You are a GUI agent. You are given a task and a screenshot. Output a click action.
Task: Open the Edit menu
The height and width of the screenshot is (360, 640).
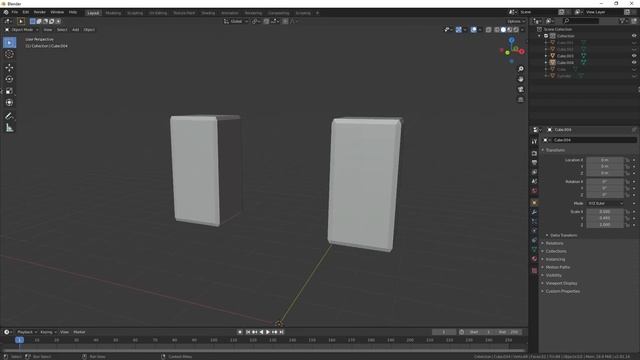(x=26, y=12)
